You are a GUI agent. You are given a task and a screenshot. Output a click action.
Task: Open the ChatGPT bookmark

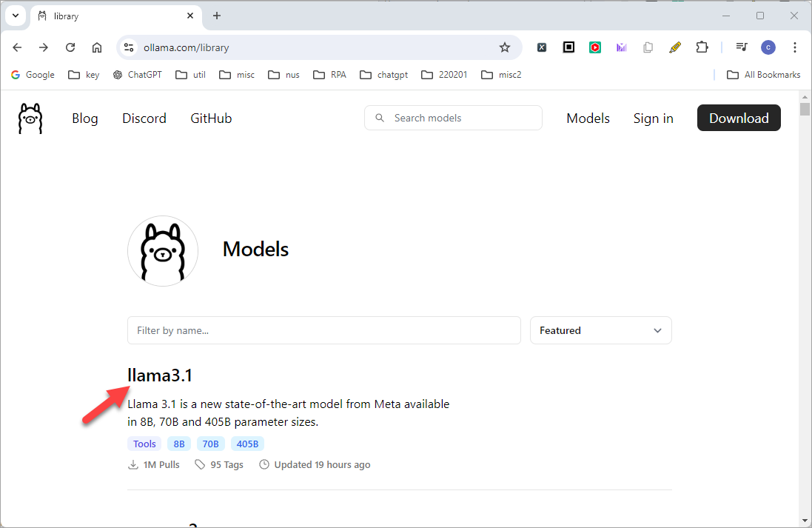[138, 75]
